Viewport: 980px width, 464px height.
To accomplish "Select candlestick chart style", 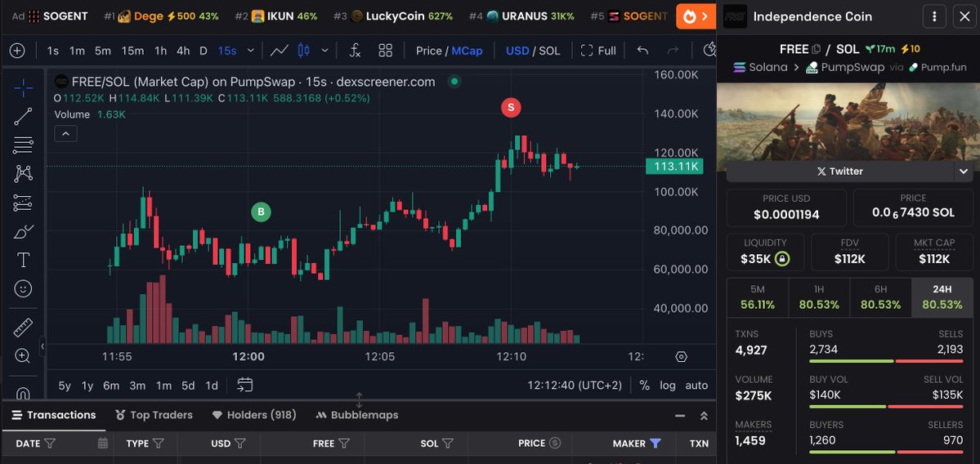I will point(304,51).
